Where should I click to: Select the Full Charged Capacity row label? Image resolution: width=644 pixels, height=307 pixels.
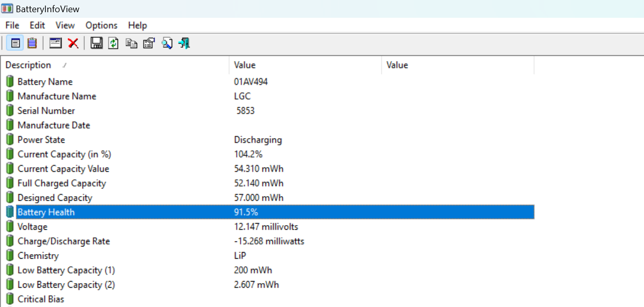coord(62,183)
